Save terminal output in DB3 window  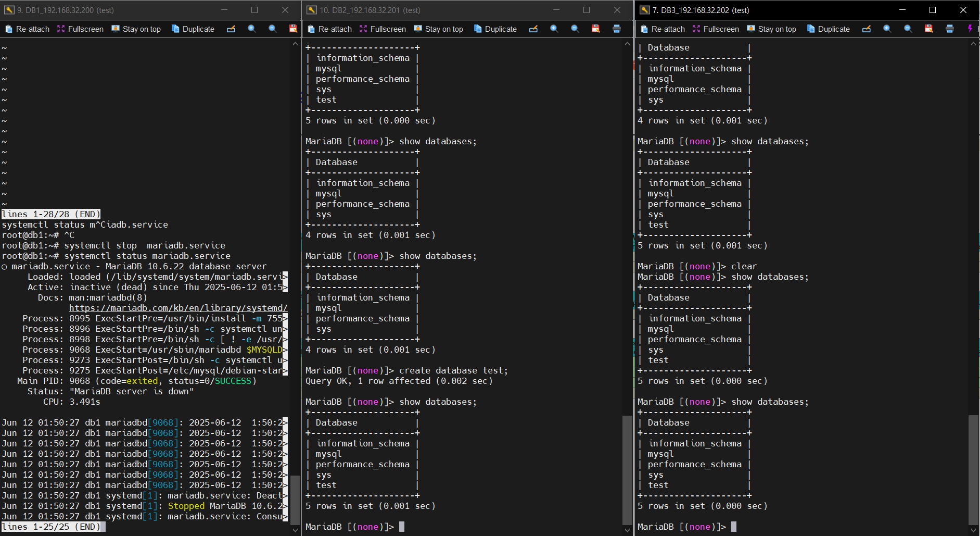[x=929, y=29]
